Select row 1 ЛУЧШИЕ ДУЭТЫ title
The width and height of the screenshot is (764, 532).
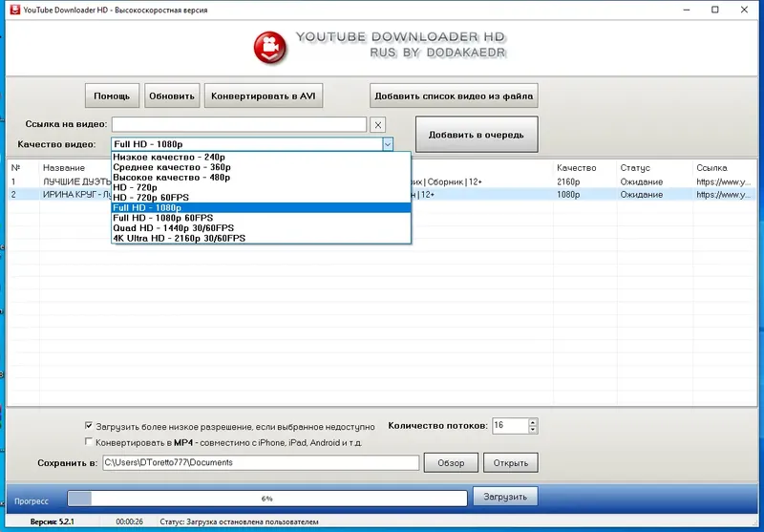point(77,181)
